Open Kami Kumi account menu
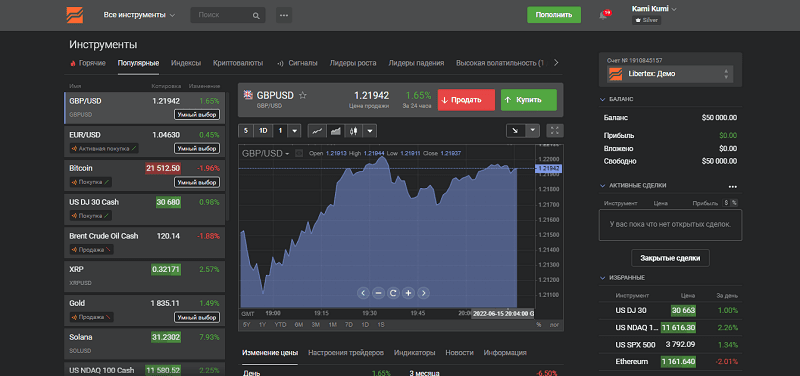 [654, 9]
